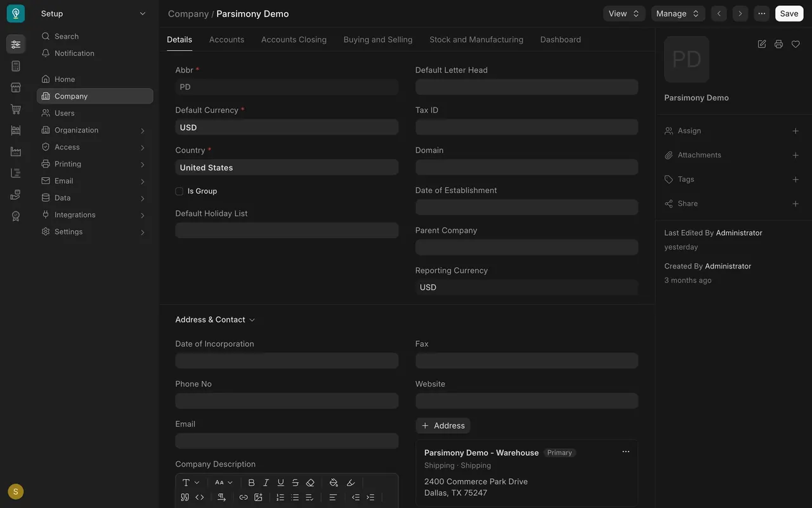The height and width of the screenshot is (508, 812).
Task: Click the edit pencil icon near the avatar
Action: [x=762, y=44]
